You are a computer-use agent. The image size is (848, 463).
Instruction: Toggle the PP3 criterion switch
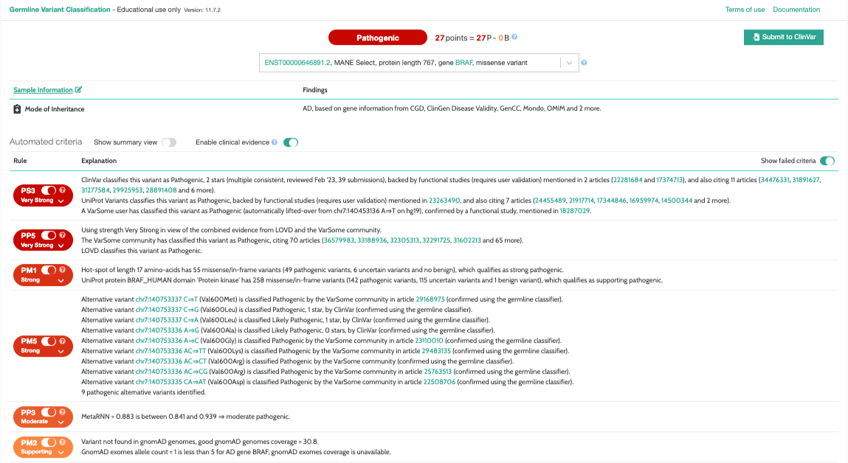(x=49, y=412)
